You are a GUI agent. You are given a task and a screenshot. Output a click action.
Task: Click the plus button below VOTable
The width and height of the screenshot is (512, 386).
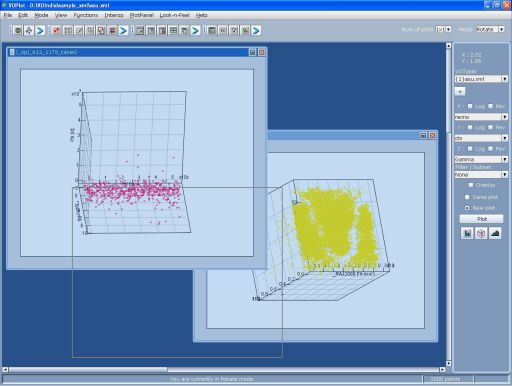pos(460,91)
